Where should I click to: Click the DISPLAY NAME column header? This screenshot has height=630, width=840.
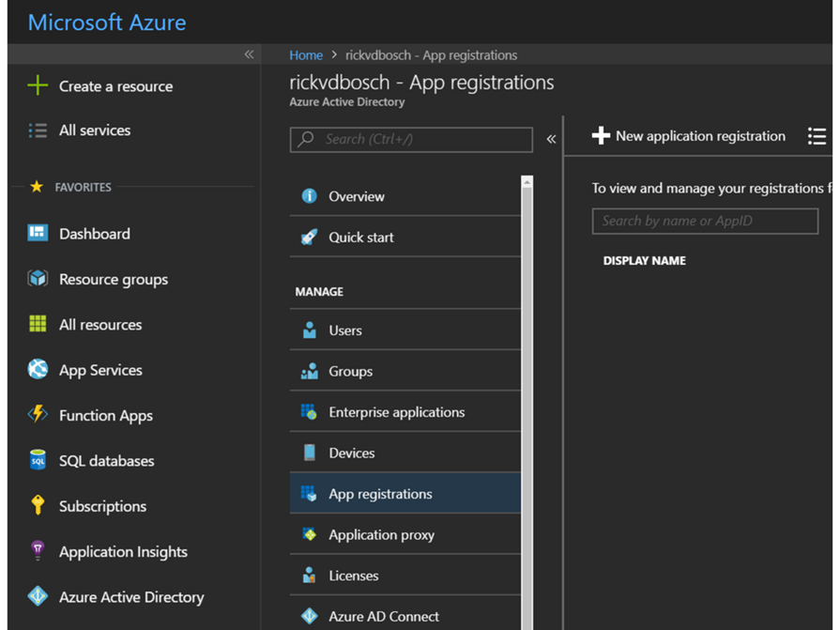click(645, 260)
